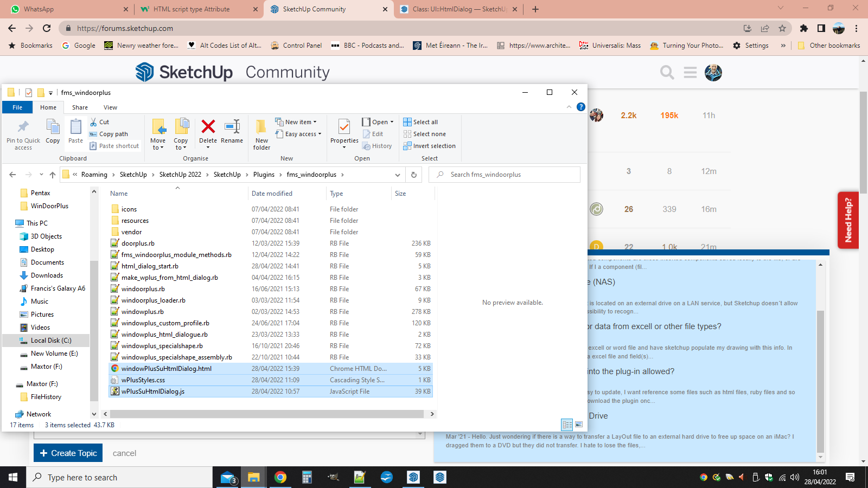Screen dimensions: 868x488
Task: Cut the selected files
Action: 100,122
